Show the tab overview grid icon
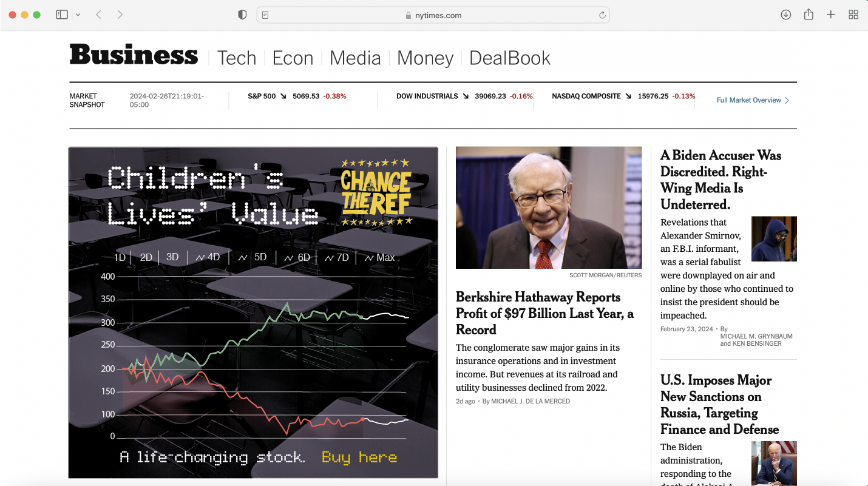868x486 pixels. point(853,15)
